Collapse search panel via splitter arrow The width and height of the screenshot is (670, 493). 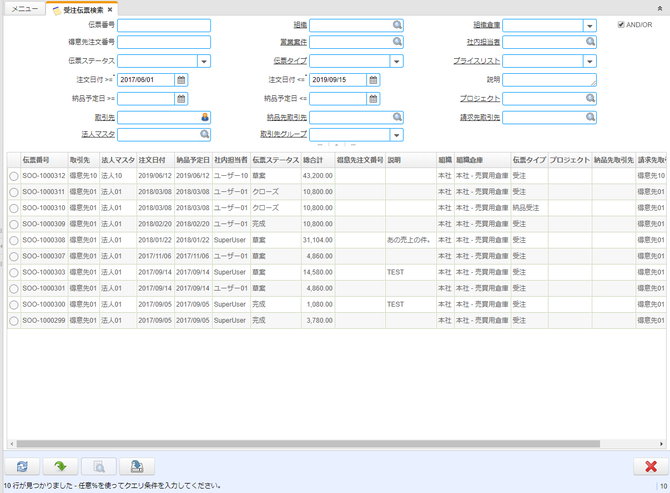click(337, 145)
